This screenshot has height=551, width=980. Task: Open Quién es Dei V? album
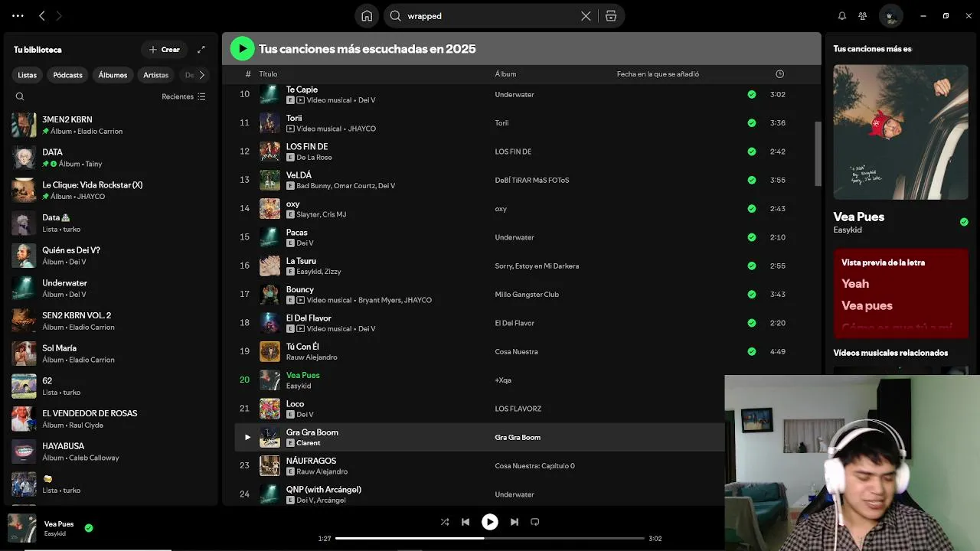pos(111,256)
